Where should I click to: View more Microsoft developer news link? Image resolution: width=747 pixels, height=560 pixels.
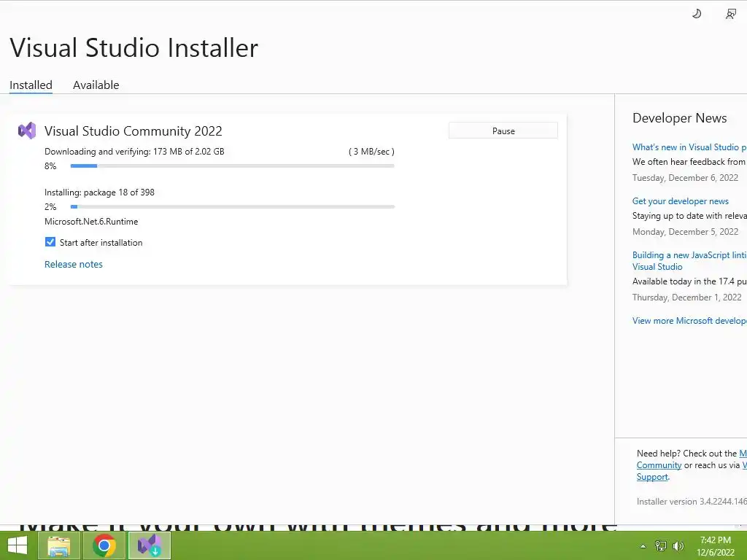tap(689, 321)
